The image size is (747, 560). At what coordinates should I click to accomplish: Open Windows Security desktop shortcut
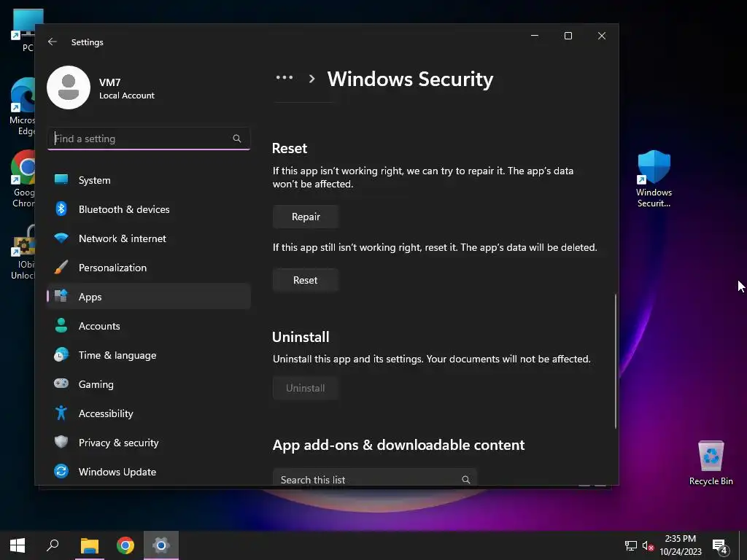[654, 179]
